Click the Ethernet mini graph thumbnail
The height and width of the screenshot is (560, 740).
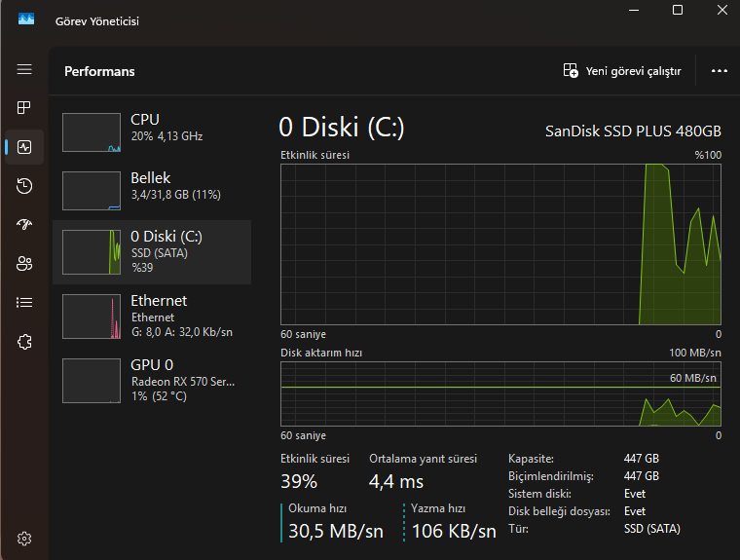click(x=92, y=317)
